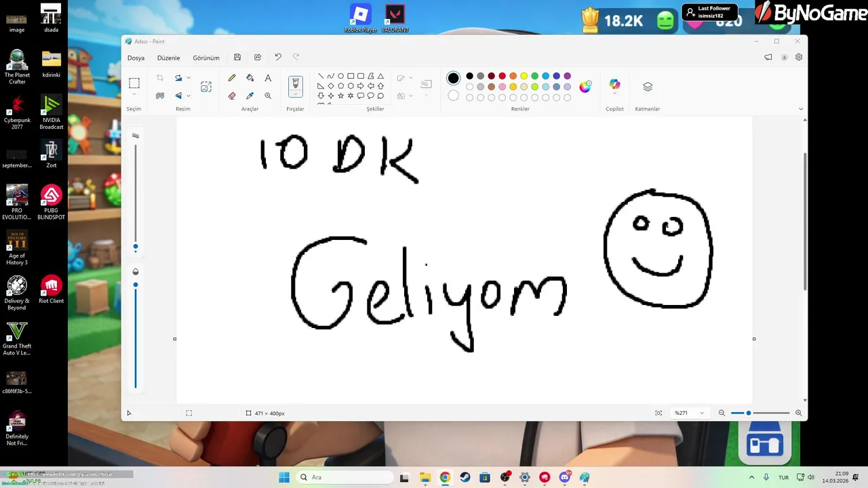
Task: Click the Share icon
Action: pyautogui.click(x=258, y=58)
